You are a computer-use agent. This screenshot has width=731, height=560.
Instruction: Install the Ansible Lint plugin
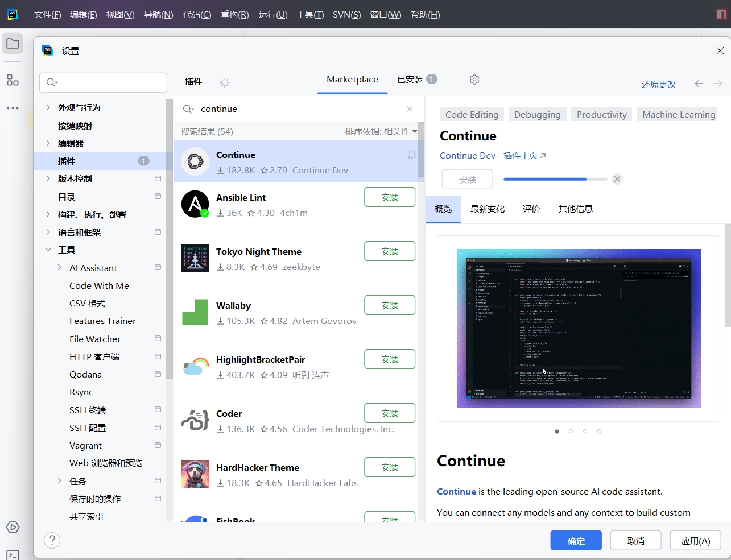[390, 197]
